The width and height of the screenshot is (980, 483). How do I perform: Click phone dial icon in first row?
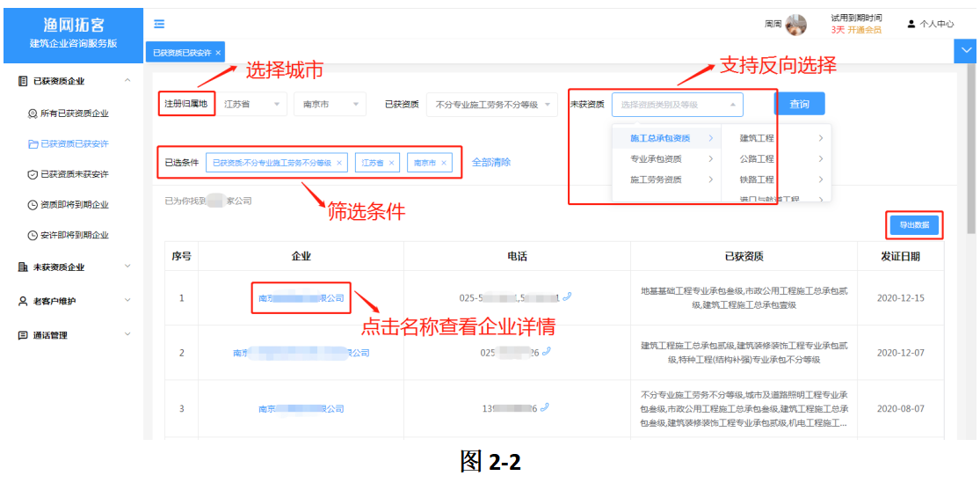point(568,297)
